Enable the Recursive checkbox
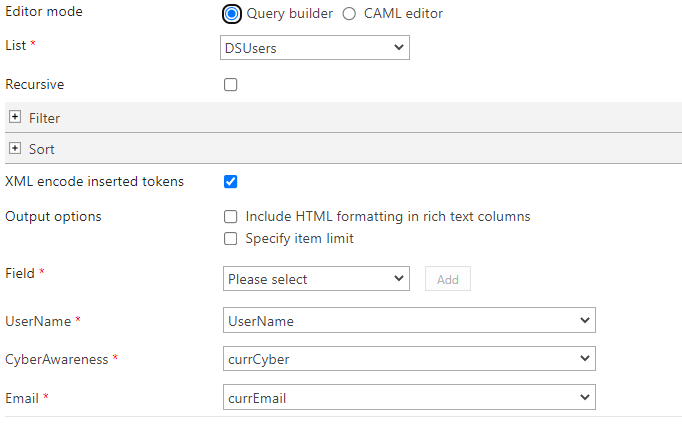This screenshot has width=682, height=433. coord(231,84)
